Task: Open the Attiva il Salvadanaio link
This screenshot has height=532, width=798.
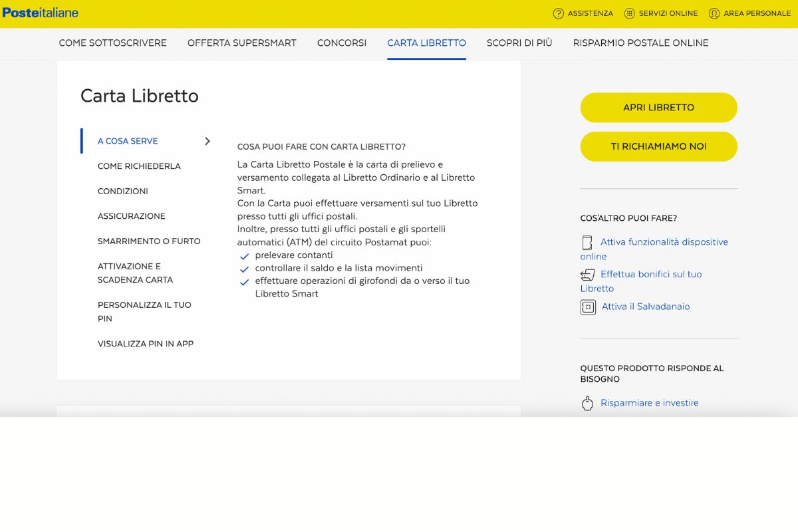Action: 646,307
